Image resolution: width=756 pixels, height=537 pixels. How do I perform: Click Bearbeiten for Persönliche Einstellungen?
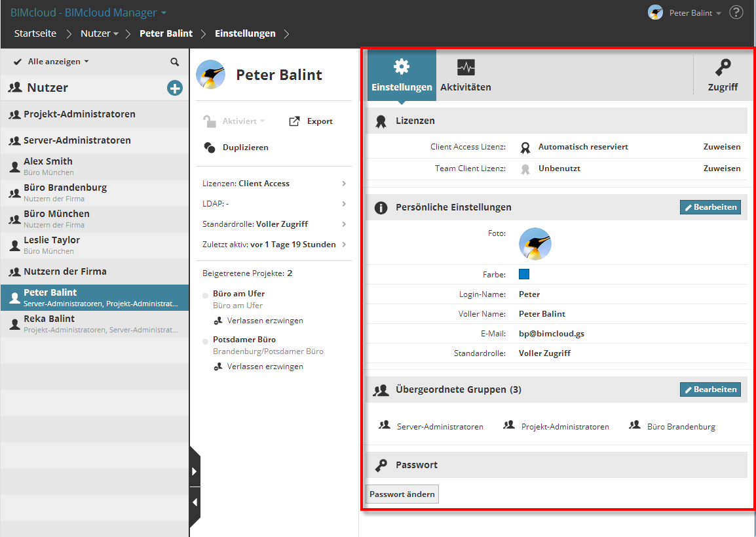(x=710, y=207)
